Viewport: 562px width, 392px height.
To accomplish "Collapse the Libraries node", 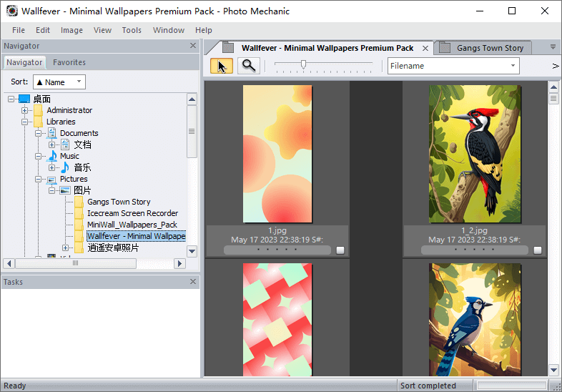I will tap(25, 122).
